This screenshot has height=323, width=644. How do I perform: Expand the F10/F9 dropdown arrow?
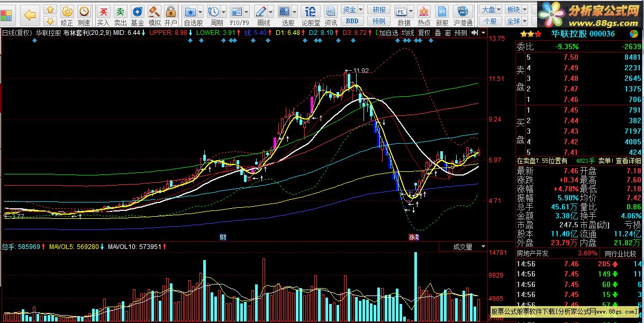247,11
